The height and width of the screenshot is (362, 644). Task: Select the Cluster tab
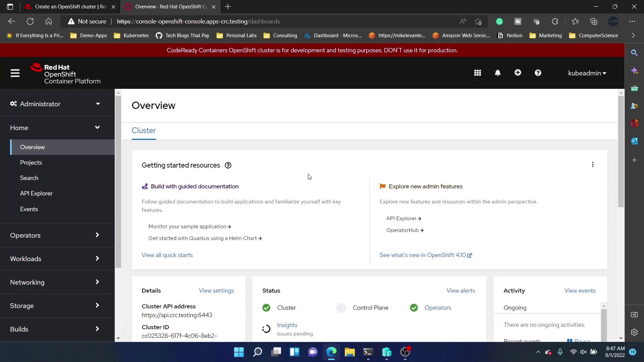[x=144, y=130]
